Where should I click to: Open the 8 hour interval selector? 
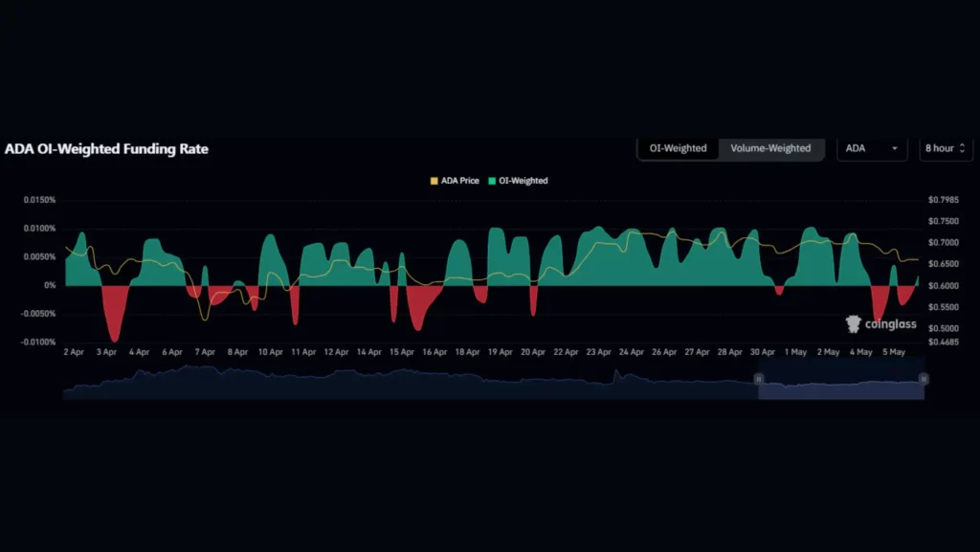tap(945, 148)
